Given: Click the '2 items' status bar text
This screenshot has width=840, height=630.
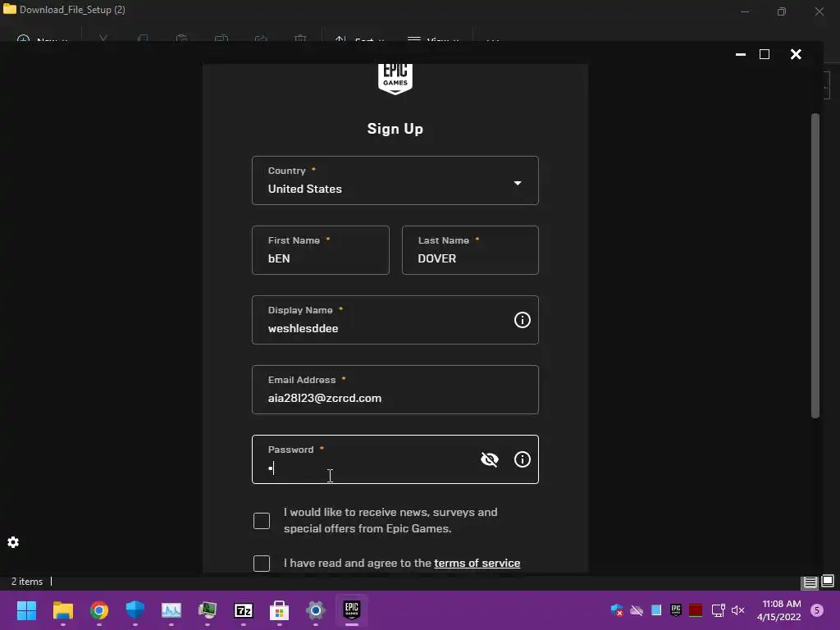Looking at the screenshot, I should (x=27, y=582).
